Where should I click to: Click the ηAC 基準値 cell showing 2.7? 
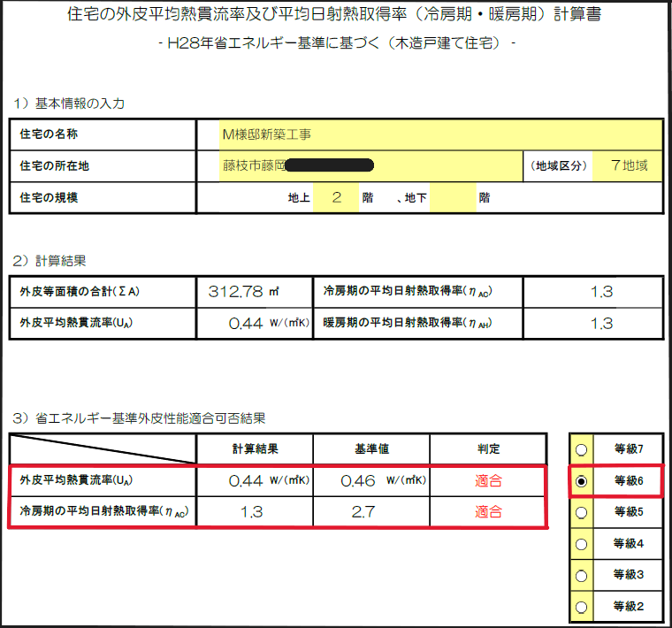(x=371, y=512)
